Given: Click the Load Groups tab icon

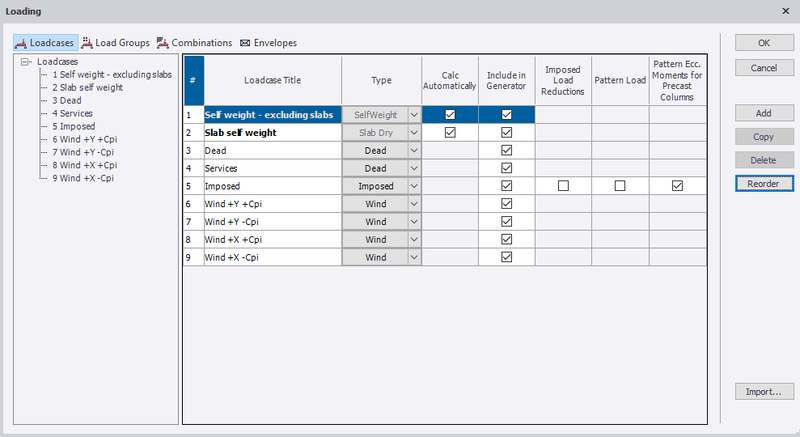Looking at the screenshot, I should [x=87, y=43].
